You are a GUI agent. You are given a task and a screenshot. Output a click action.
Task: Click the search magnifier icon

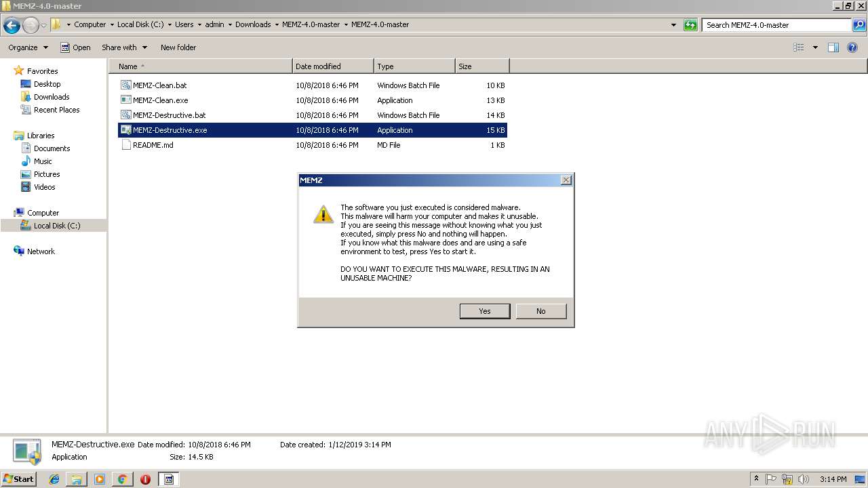(860, 25)
